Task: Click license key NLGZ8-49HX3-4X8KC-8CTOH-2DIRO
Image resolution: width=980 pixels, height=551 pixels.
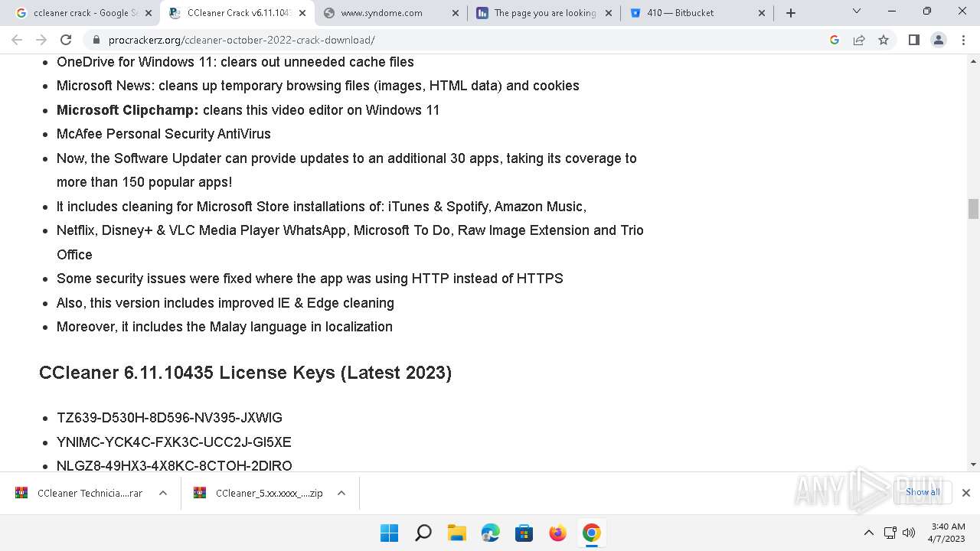Action: (175, 465)
